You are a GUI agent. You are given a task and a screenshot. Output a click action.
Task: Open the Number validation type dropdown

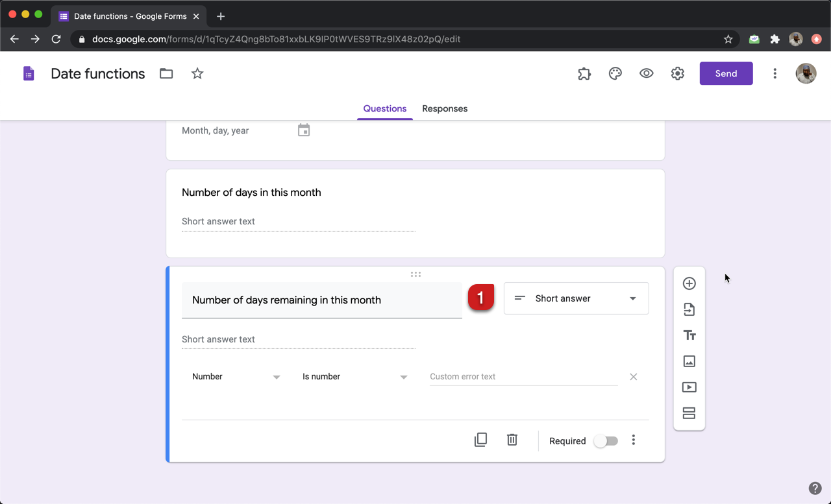click(236, 376)
